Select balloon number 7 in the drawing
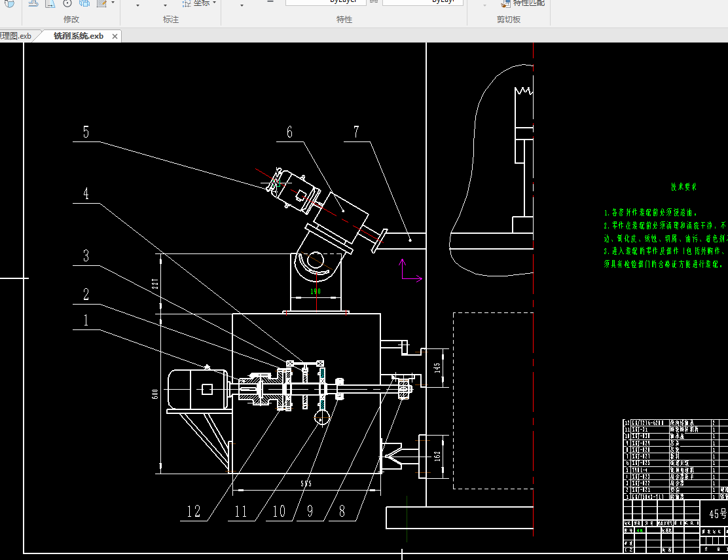This screenshot has height=560, width=728. pyautogui.click(x=356, y=132)
